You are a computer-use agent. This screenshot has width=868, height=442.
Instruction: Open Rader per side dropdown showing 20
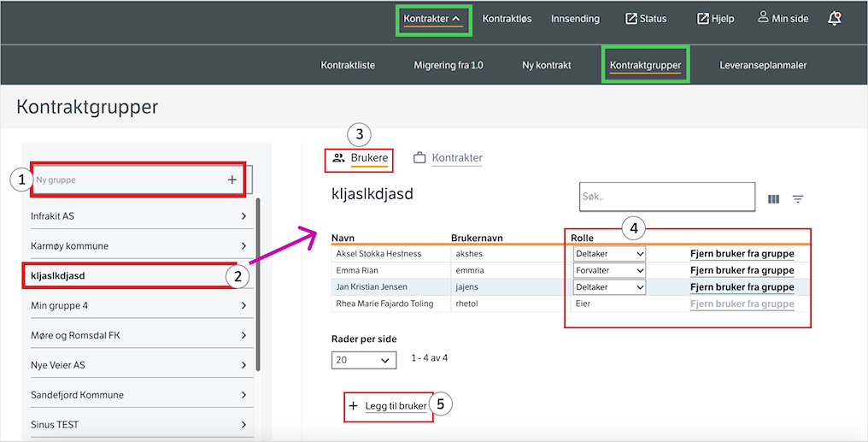tap(364, 359)
